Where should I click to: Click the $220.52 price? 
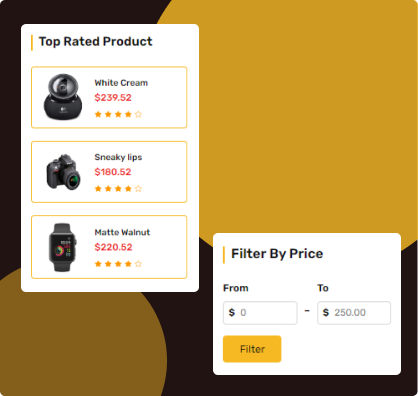tap(113, 247)
